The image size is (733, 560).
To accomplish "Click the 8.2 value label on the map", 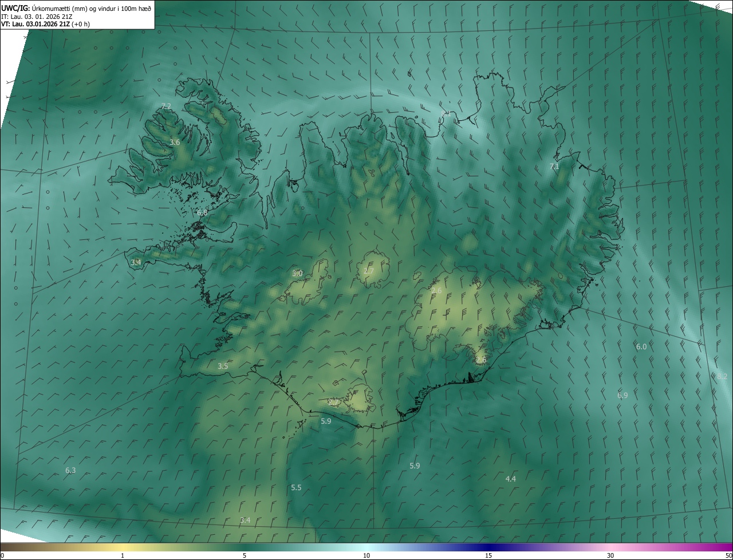I will (722, 376).
